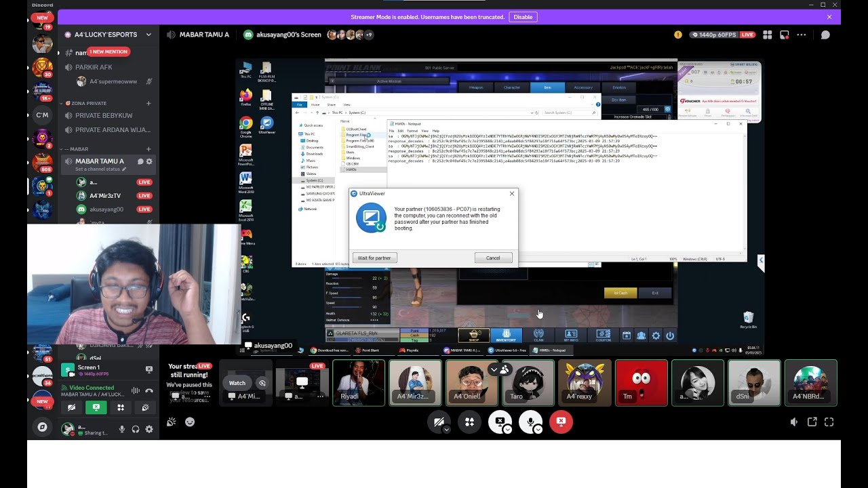The height and width of the screenshot is (488, 868).
Task: Open the server with the 505 badge
Action: click(x=42, y=161)
